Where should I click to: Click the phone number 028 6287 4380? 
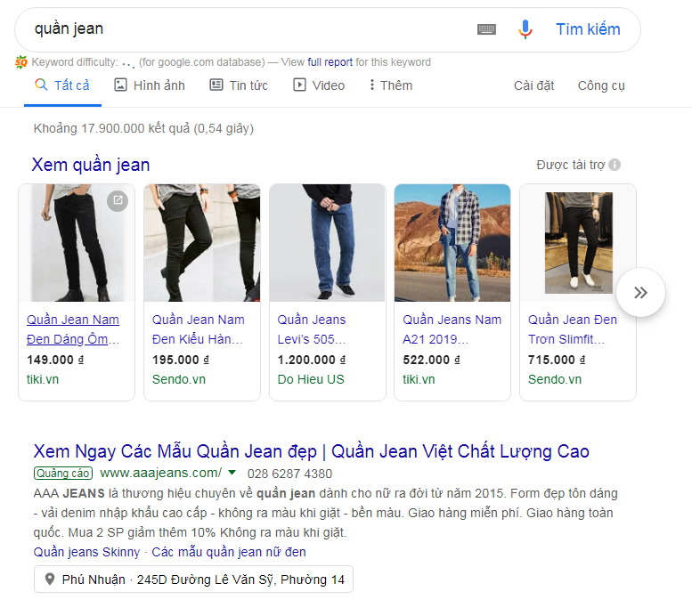point(289,474)
